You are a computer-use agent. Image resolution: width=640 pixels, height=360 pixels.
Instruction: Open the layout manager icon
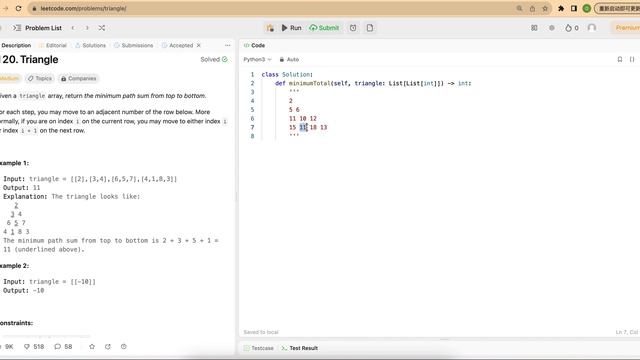(x=534, y=28)
